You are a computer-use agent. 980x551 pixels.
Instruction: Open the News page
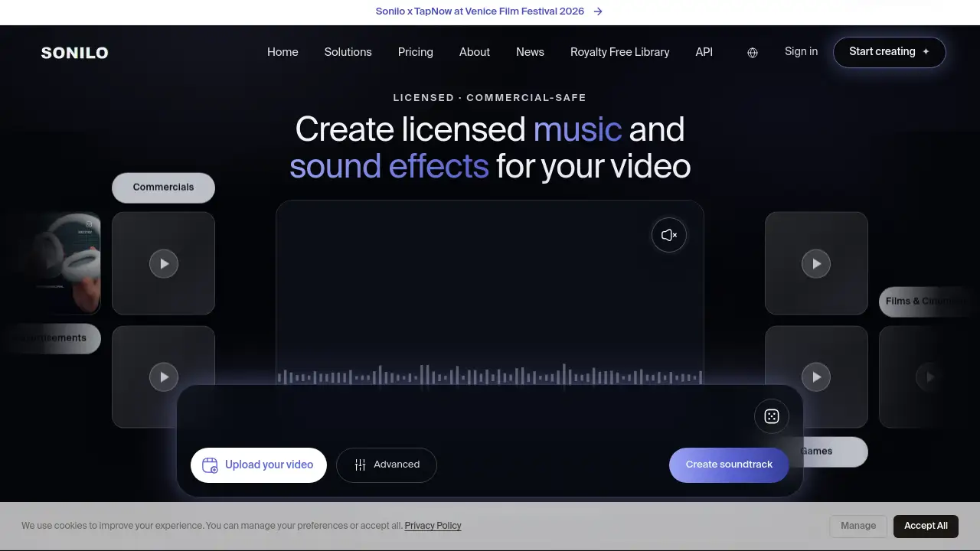[x=530, y=52]
